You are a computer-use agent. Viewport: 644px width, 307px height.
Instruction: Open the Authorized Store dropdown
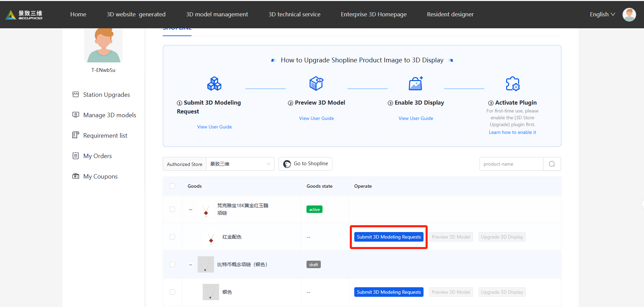coord(240,164)
